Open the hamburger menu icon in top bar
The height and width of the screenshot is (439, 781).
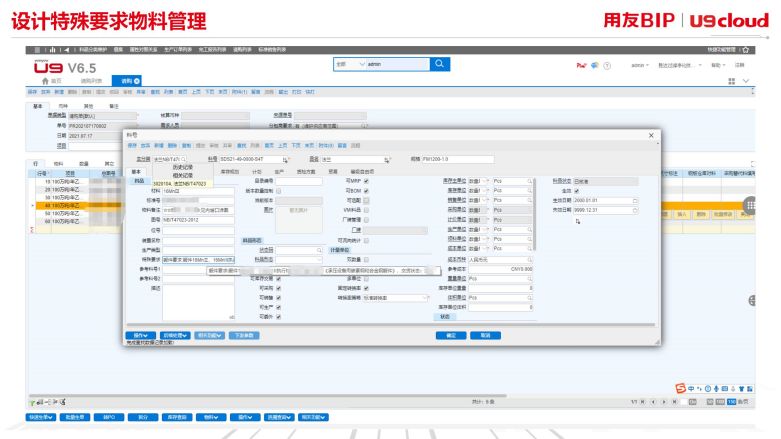[37, 50]
